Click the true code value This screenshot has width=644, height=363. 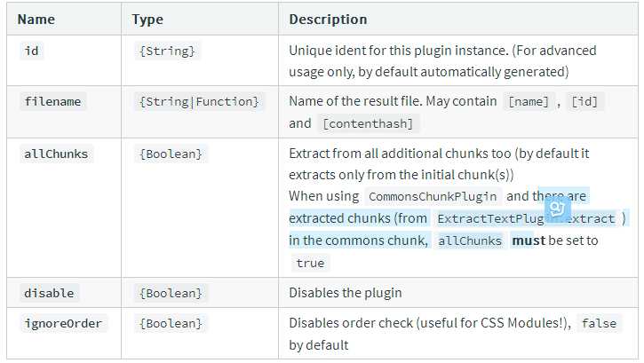coord(311,263)
